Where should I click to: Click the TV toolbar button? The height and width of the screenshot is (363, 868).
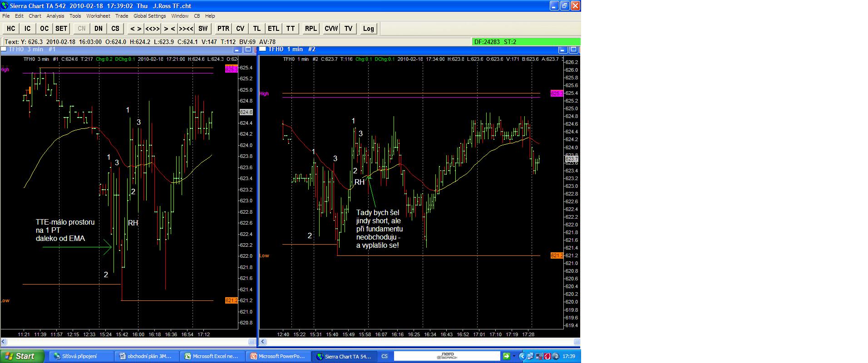(348, 29)
